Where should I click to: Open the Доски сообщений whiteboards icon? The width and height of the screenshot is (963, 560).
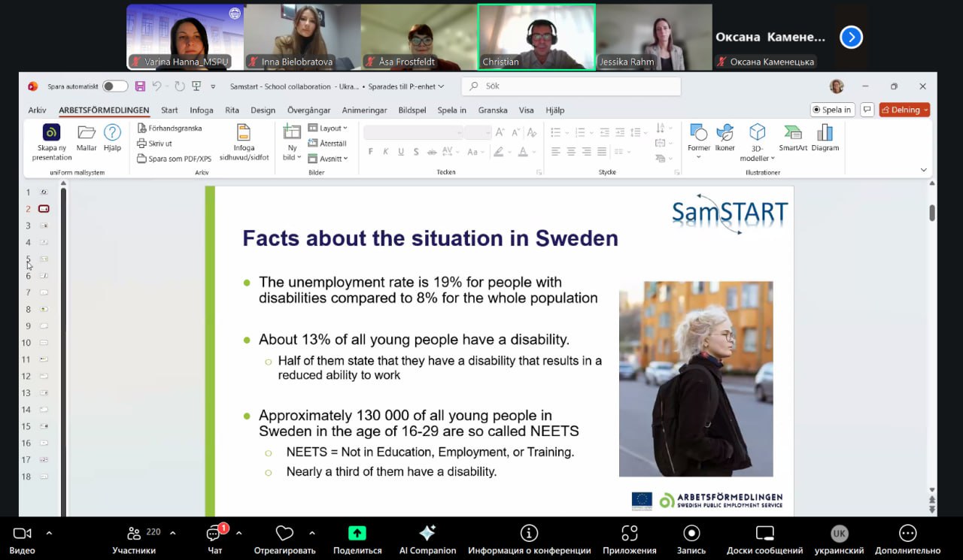[x=764, y=534]
